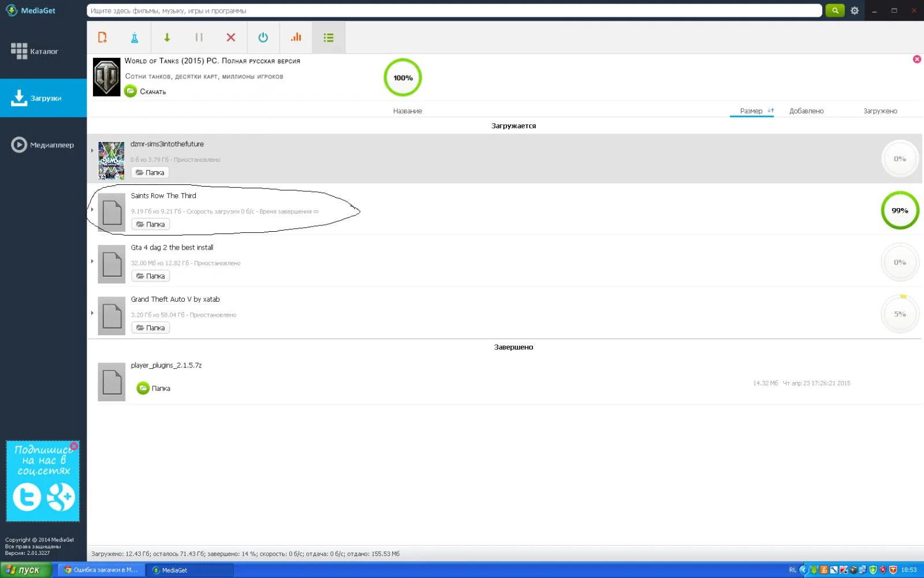924x578 pixels.
Task: Click the 100% World of Tanks progress circle
Action: click(403, 77)
